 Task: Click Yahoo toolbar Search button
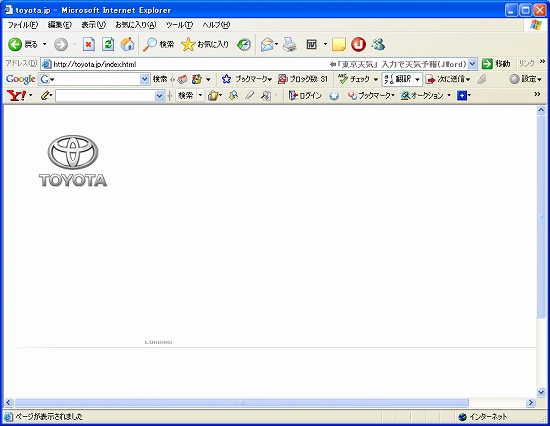click(186, 95)
